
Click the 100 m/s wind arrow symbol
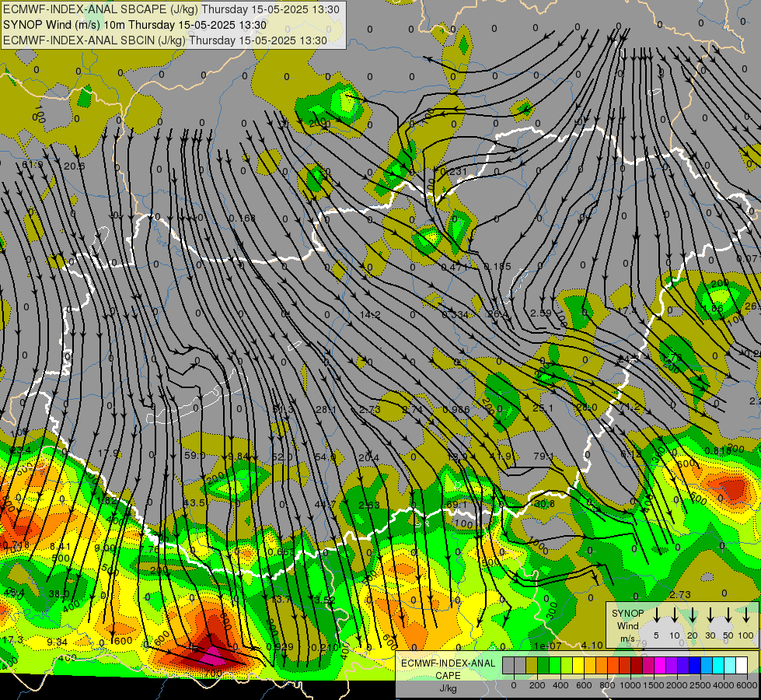click(746, 615)
